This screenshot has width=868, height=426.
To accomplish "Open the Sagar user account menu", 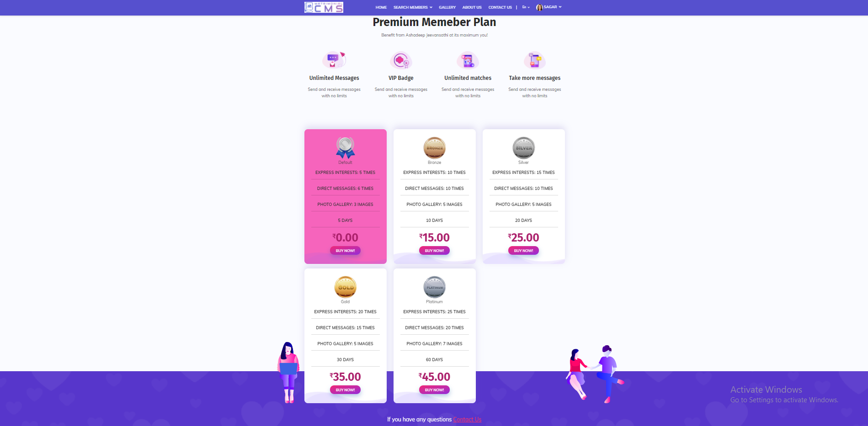I will point(549,7).
